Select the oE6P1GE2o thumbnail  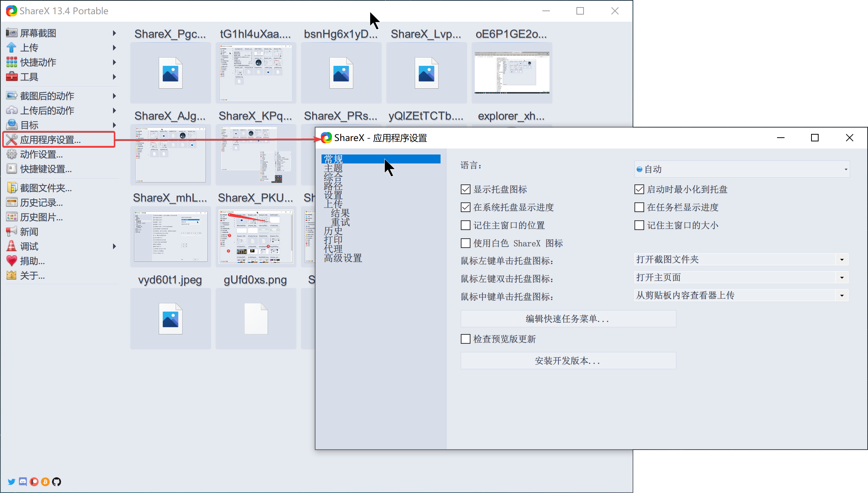coord(512,73)
